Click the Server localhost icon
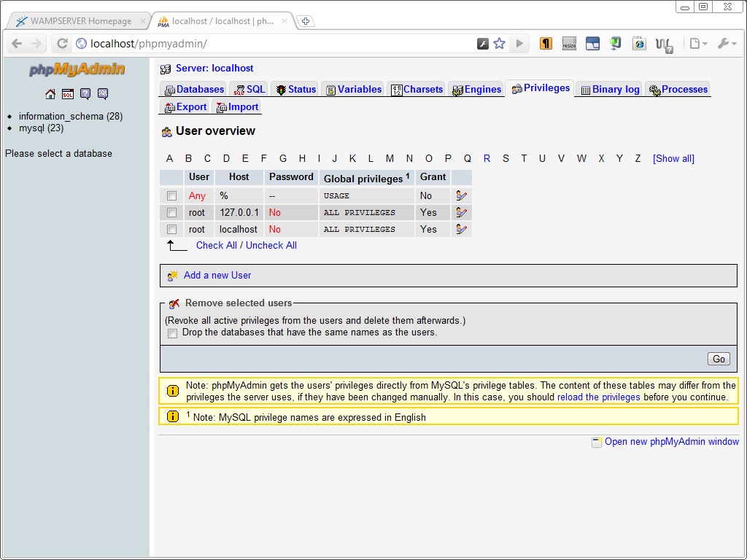 (x=166, y=69)
